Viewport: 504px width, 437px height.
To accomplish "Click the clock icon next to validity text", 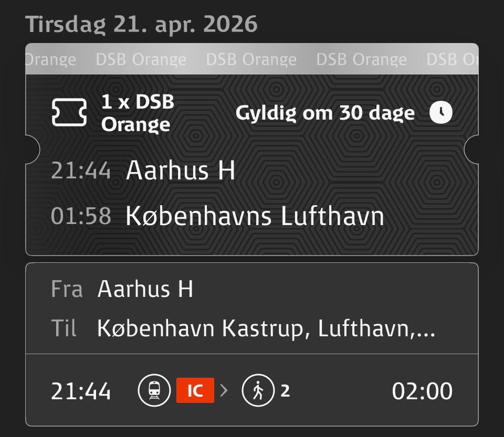I will click(x=440, y=113).
